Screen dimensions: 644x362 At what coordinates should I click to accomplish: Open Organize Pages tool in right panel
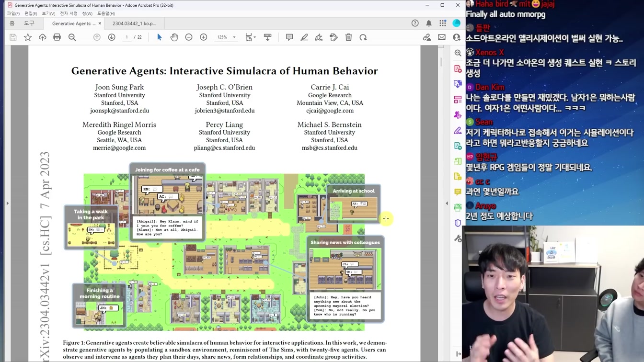point(458,161)
